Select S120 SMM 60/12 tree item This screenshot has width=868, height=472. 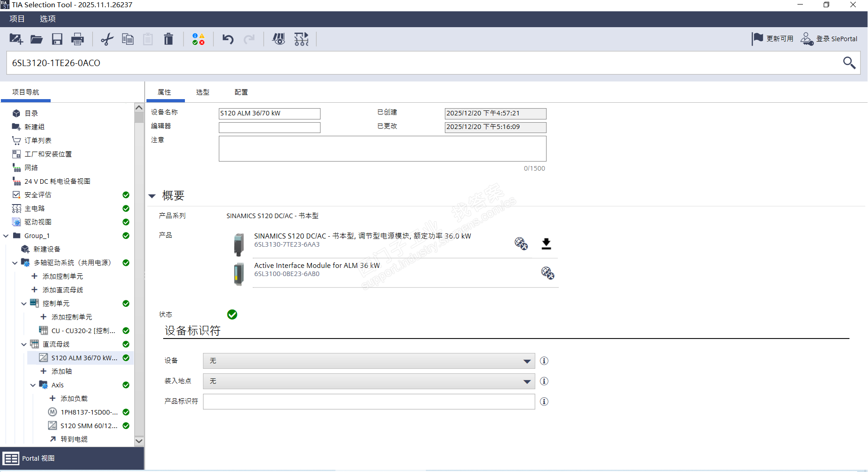(x=89, y=426)
